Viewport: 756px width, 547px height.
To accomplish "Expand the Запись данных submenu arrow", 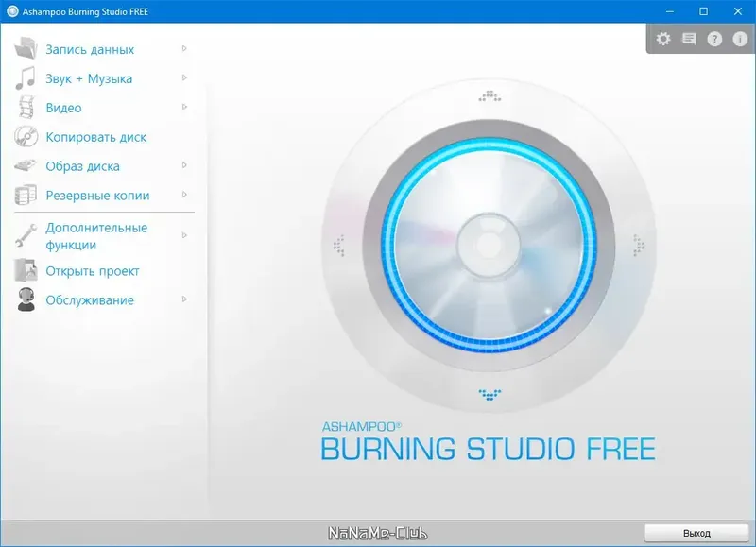I will [184, 49].
